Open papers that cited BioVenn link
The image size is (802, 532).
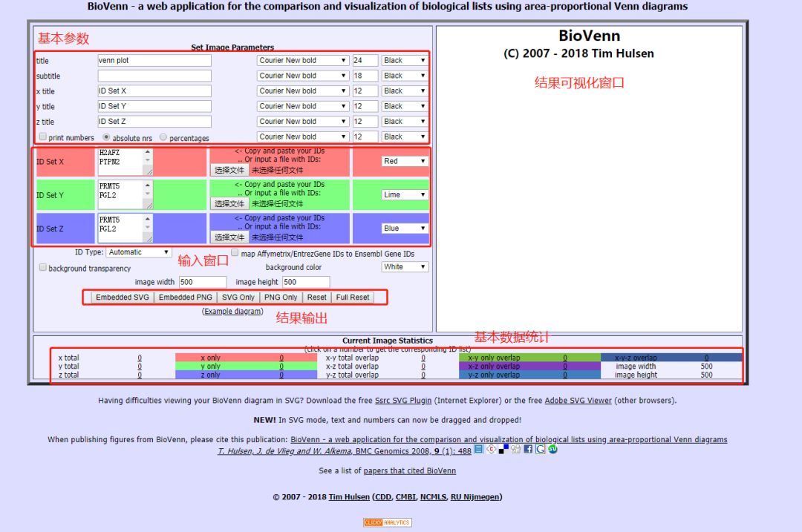click(410, 470)
